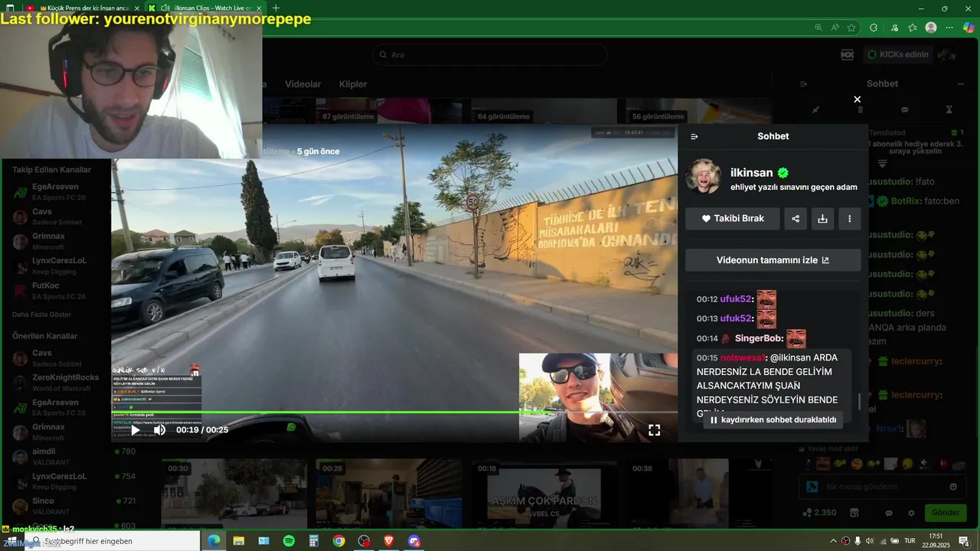Open ilkinsan channel avatar
Image resolution: width=980 pixels, height=551 pixels.
pyautogui.click(x=703, y=177)
